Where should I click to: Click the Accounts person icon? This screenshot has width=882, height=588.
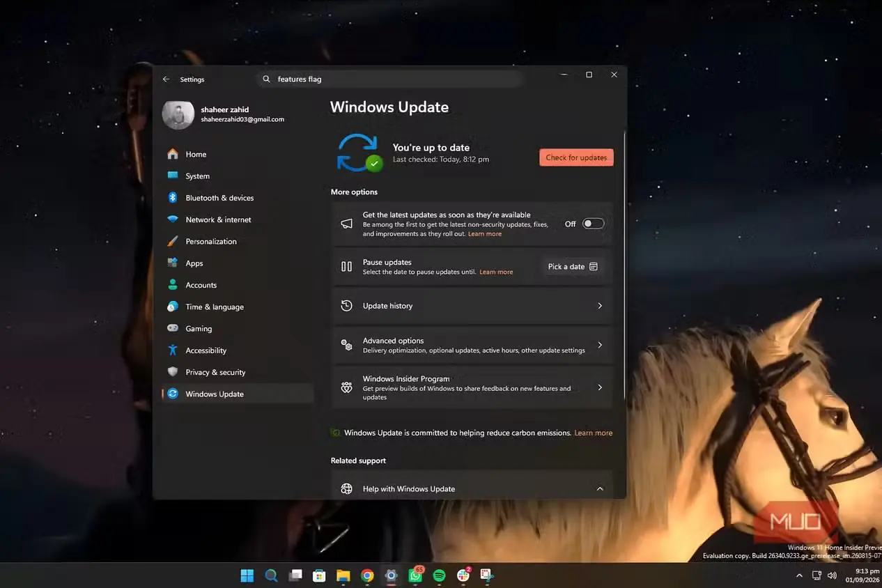173,285
